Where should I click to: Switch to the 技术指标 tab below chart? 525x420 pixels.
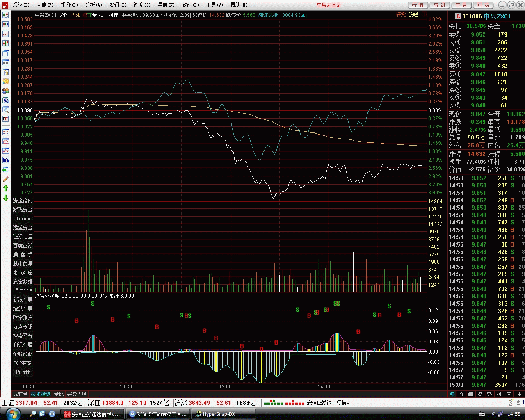(x=41, y=394)
